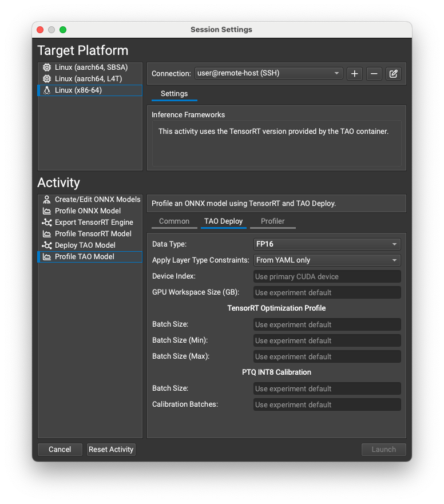This screenshot has width=444, height=504.
Task: Select the Deploy TAO Model icon
Action: pyautogui.click(x=46, y=245)
